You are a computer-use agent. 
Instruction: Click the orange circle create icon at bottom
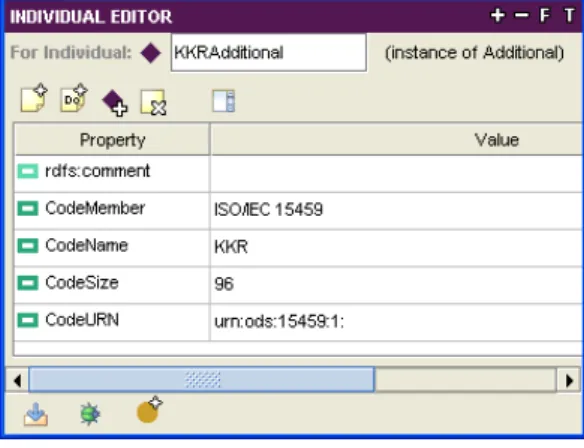149,410
